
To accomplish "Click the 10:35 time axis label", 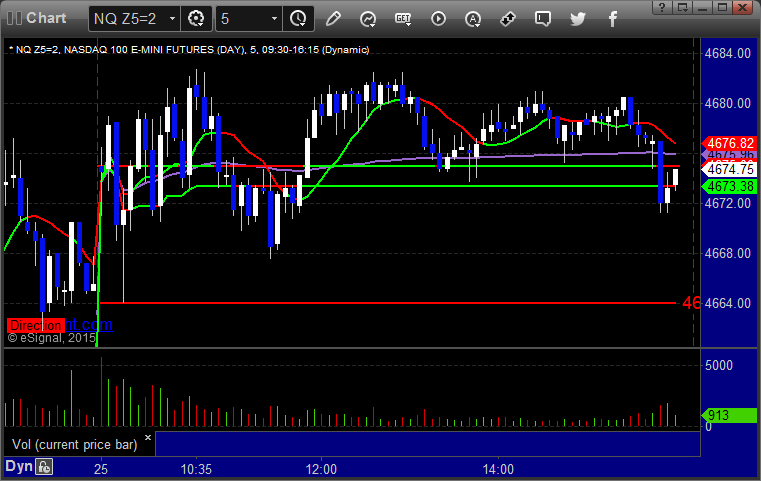I will point(197,469).
